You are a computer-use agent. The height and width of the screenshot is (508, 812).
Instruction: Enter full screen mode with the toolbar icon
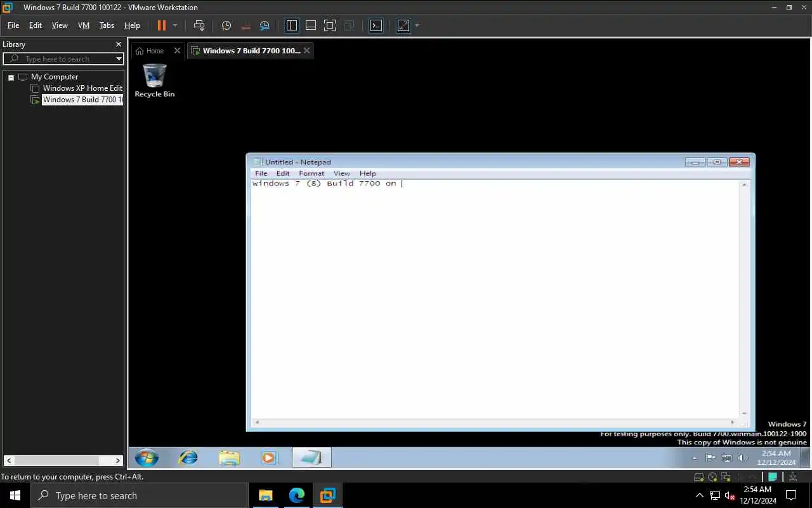tap(330, 25)
